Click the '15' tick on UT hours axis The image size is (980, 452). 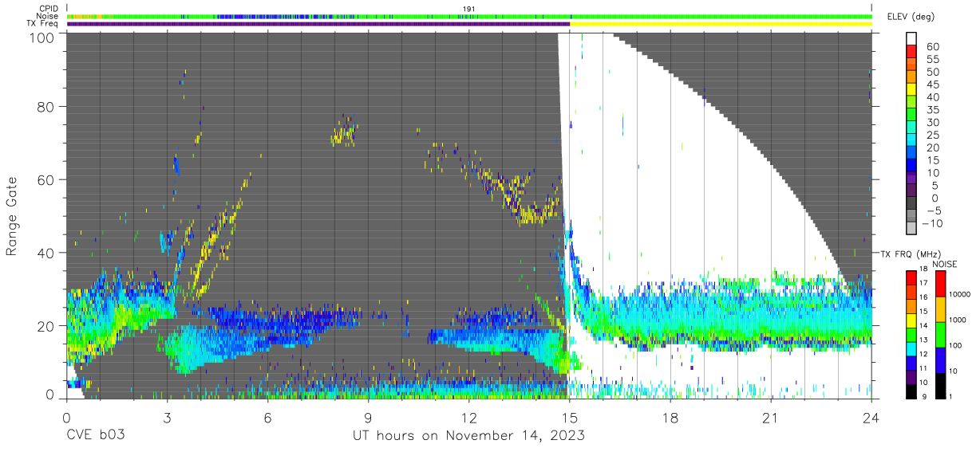point(569,417)
